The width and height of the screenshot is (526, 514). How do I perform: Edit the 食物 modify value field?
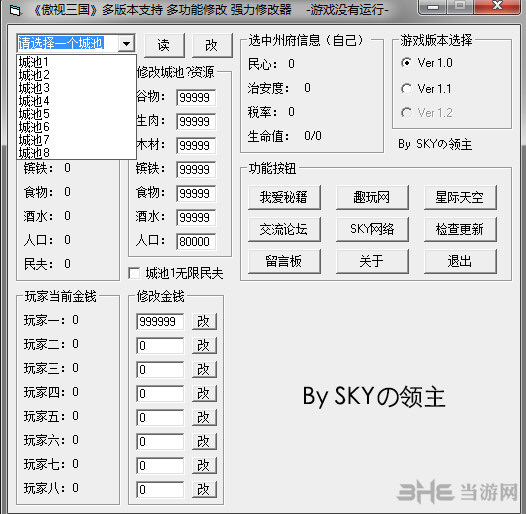coord(196,194)
